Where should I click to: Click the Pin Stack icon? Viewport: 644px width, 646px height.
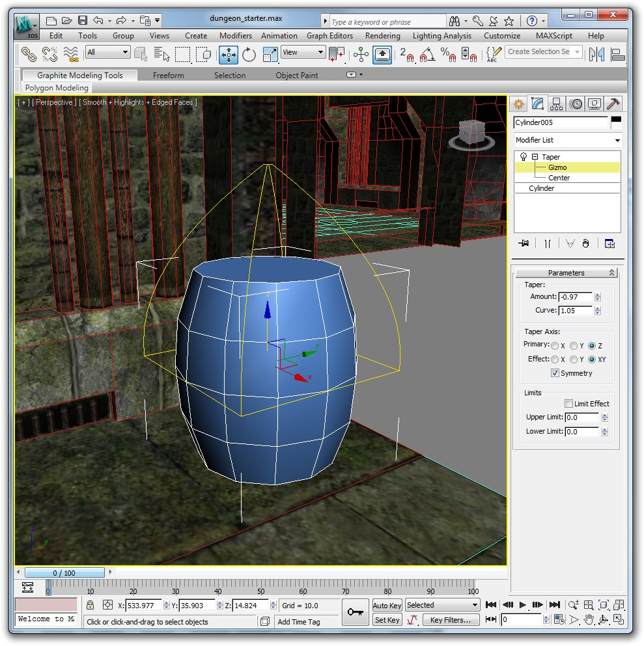(x=523, y=244)
